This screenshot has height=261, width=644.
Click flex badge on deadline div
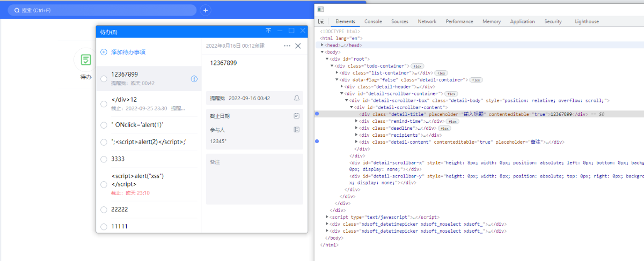click(x=445, y=129)
